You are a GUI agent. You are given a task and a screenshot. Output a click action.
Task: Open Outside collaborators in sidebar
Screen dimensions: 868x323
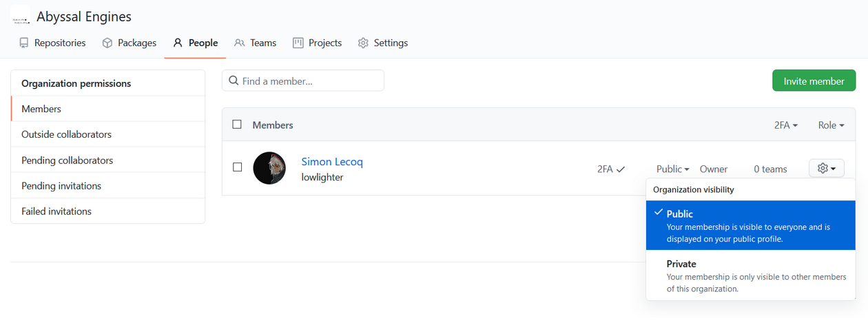(x=66, y=134)
